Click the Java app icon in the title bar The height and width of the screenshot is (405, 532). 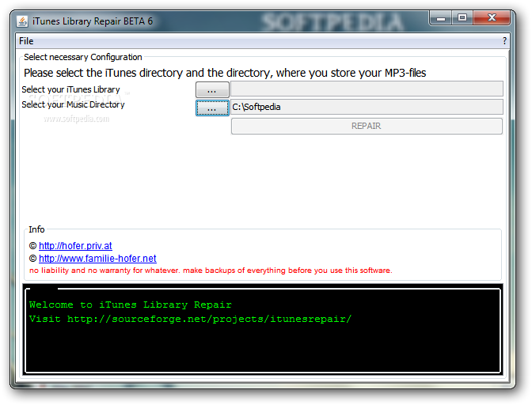click(x=22, y=21)
